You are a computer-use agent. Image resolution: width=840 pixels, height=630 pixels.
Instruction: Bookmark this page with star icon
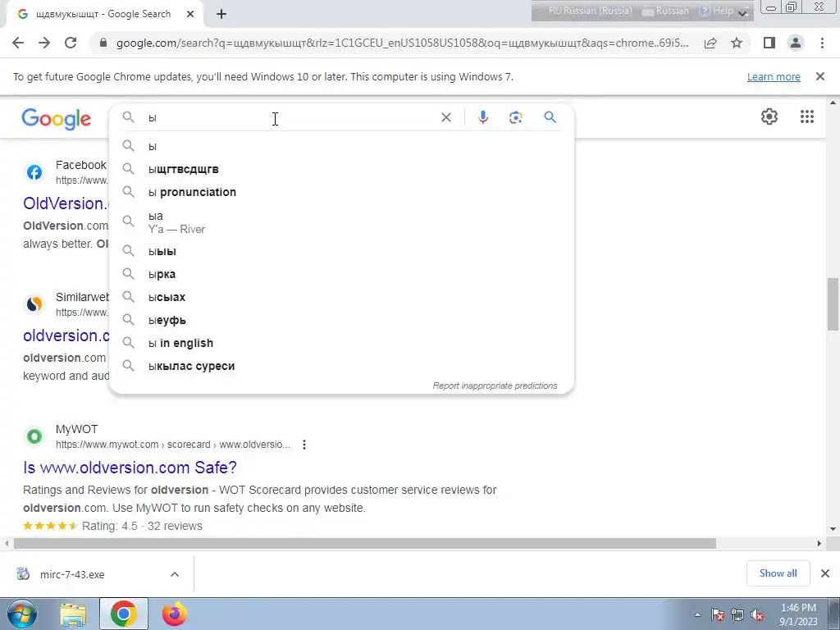pyautogui.click(x=737, y=43)
